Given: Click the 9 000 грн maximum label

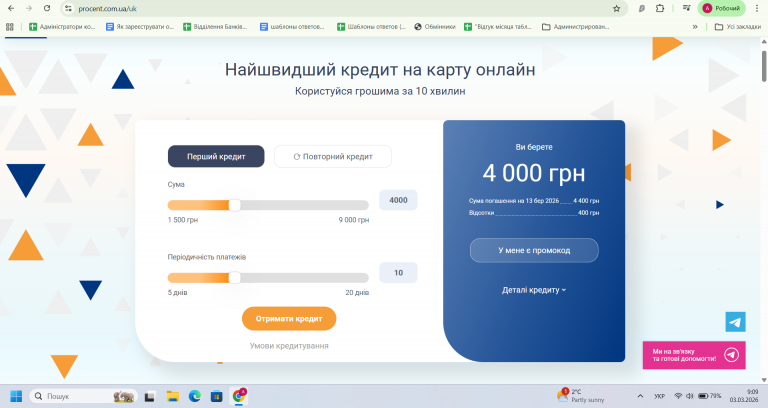Looking at the screenshot, I should point(354,220).
